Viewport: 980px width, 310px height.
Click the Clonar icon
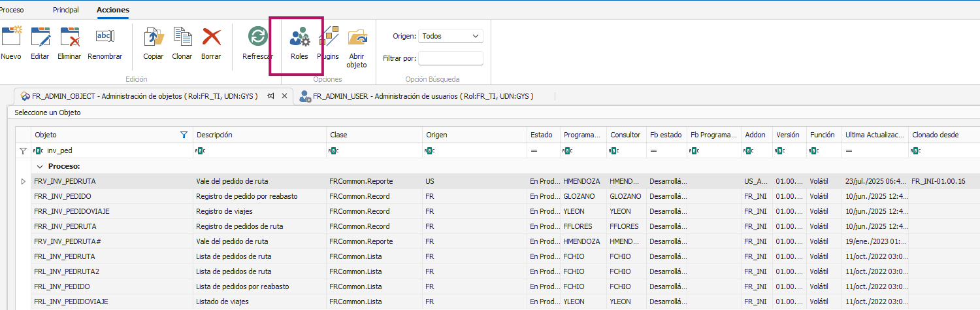[x=182, y=38]
